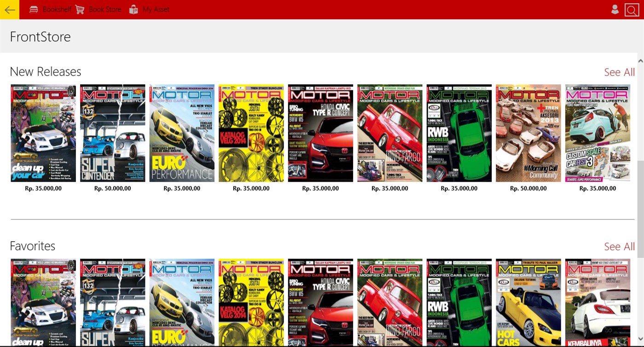
Task: Click the vertical scrollbar up arrow
Action: point(640,61)
